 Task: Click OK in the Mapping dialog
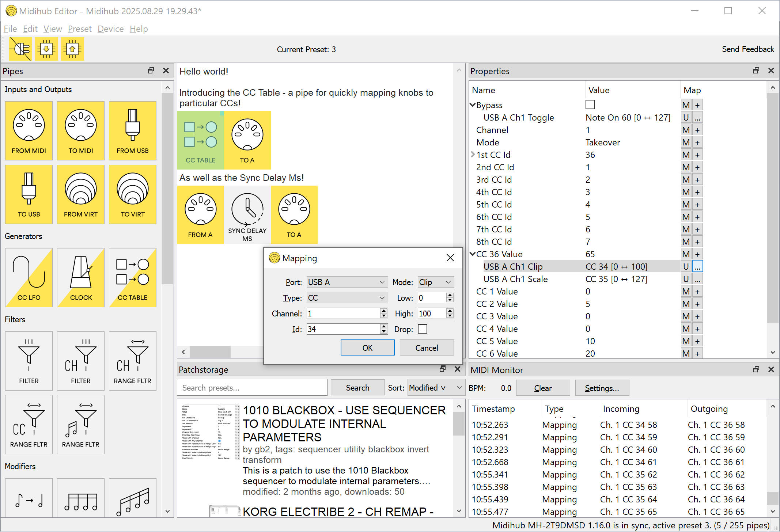click(367, 347)
